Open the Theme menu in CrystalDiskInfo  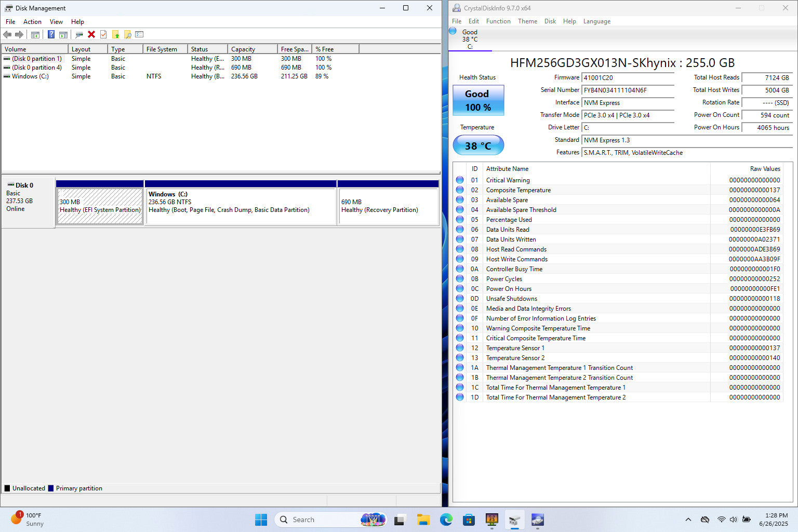tap(527, 21)
